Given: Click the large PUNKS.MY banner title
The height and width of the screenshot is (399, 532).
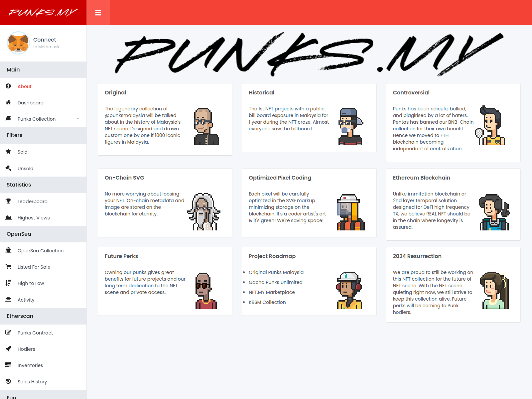Looking at the screenshot, I should click(x=309, y=54).
